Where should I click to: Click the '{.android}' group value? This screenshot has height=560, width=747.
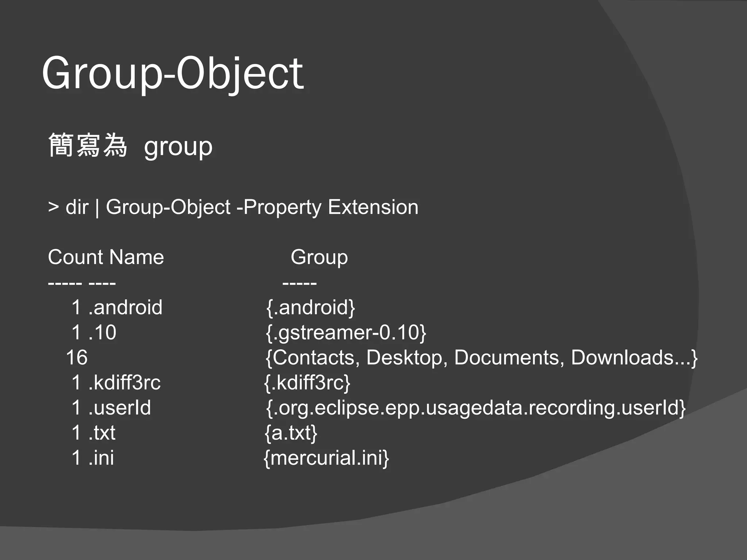tap(310, 307)
